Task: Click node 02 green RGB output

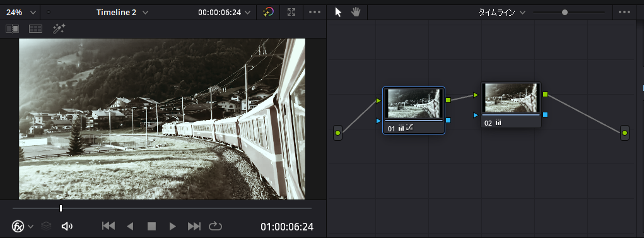Action: coord(545,94)
